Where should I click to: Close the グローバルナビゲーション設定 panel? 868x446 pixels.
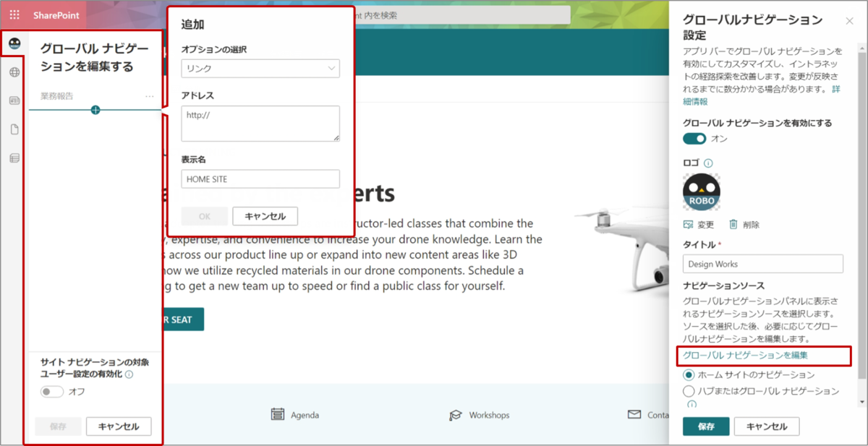pos(849,21)
